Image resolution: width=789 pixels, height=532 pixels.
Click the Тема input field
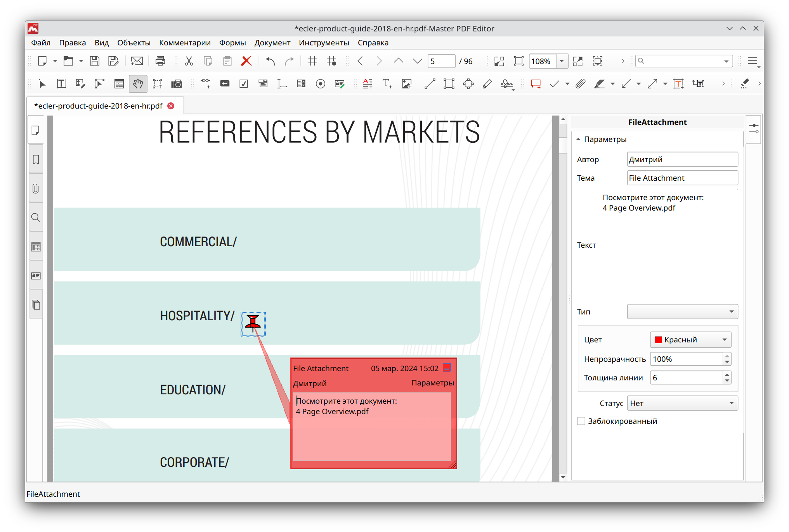[682, 178]
